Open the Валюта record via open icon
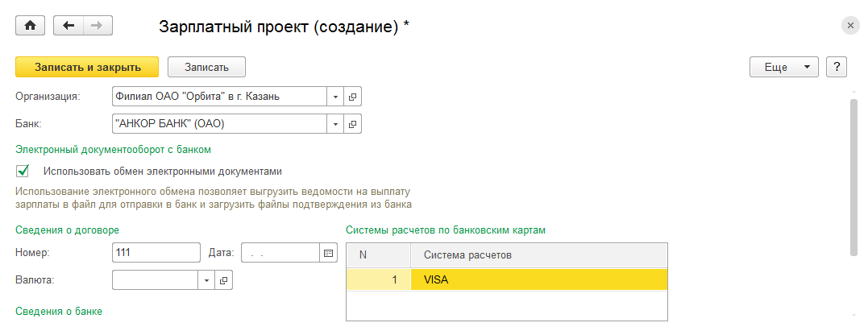The image size is (868, 331). point(223,279)
